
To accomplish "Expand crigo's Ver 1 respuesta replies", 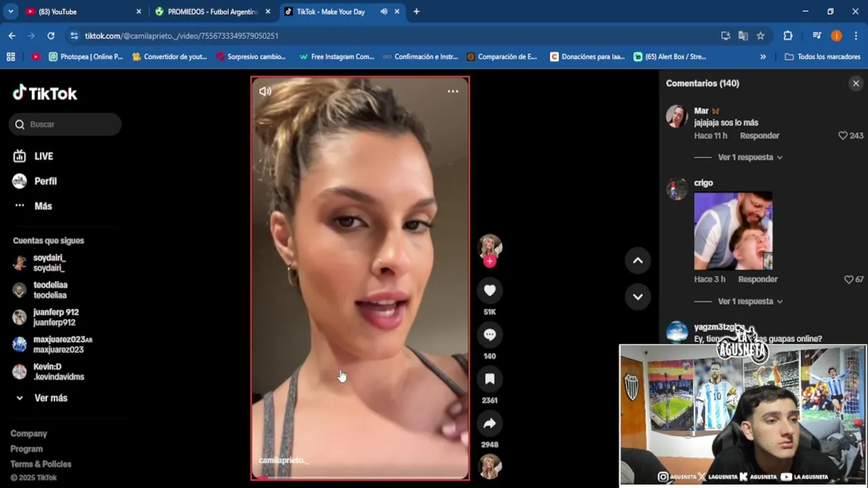I will [750, 301].
